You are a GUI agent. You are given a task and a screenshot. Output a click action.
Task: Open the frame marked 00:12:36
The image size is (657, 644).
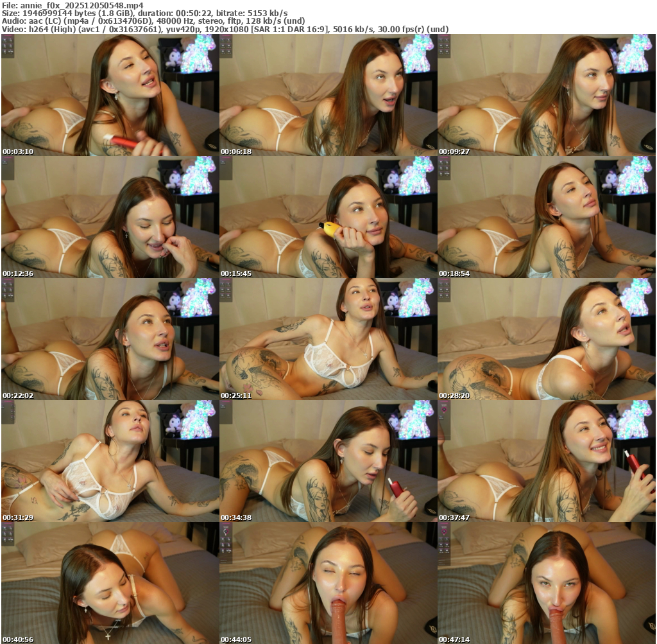tap(110, 217)
